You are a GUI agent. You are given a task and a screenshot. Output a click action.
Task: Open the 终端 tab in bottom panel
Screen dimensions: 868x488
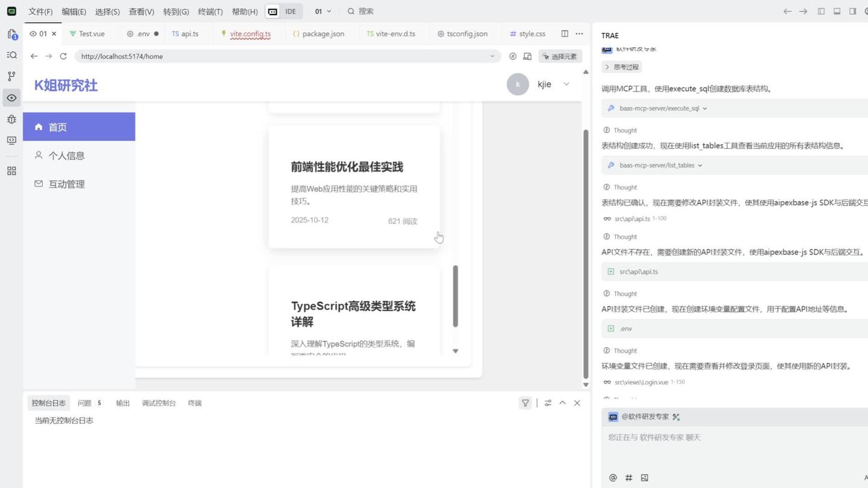click(195, 402)
